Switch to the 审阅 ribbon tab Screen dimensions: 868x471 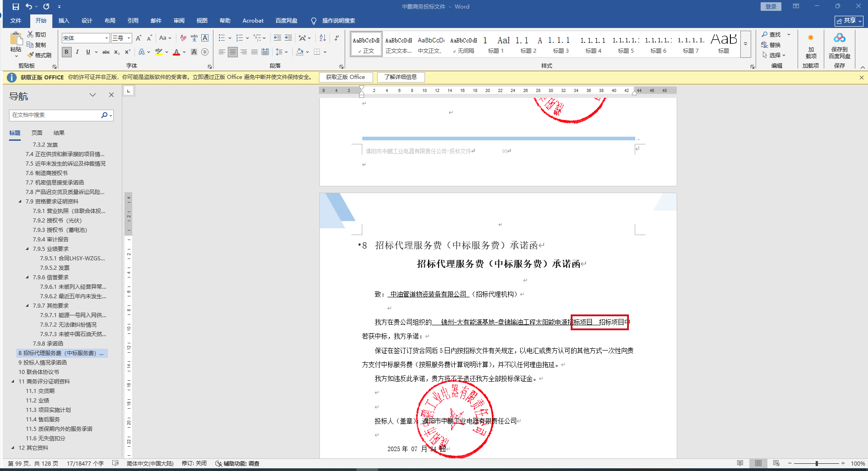pos(179,21)
